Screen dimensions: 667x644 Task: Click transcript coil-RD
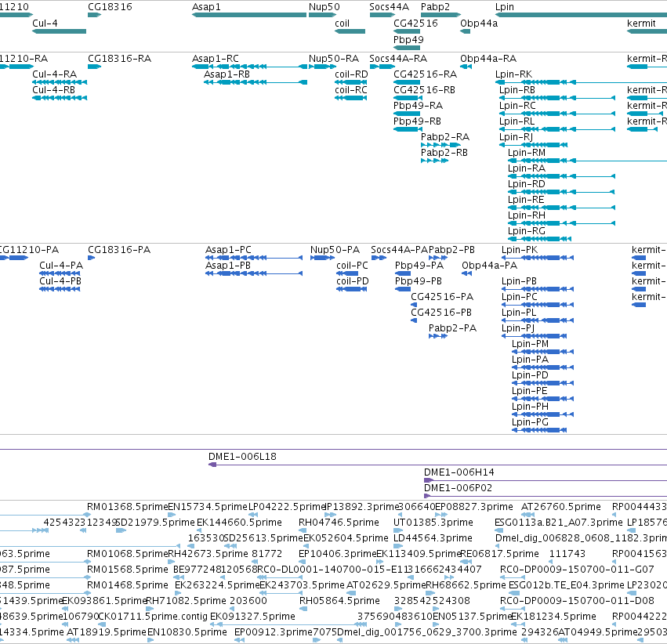click(x=350, y=82)
